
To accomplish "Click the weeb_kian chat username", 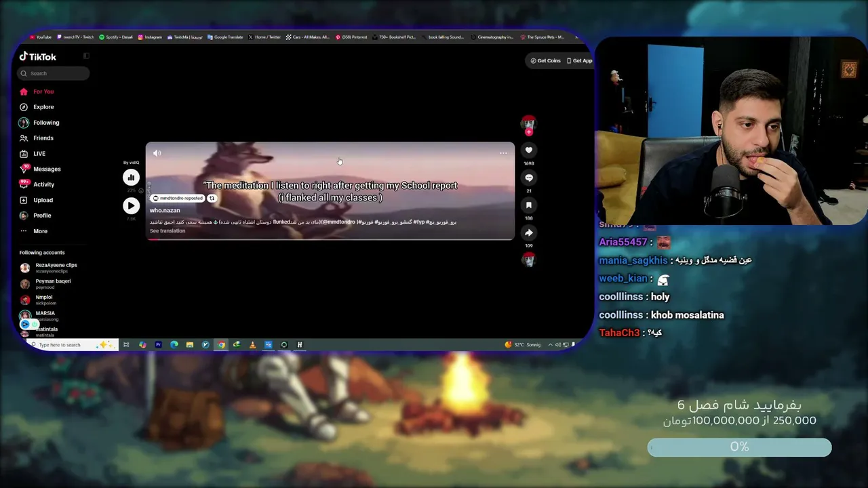I will click(623, 279).
